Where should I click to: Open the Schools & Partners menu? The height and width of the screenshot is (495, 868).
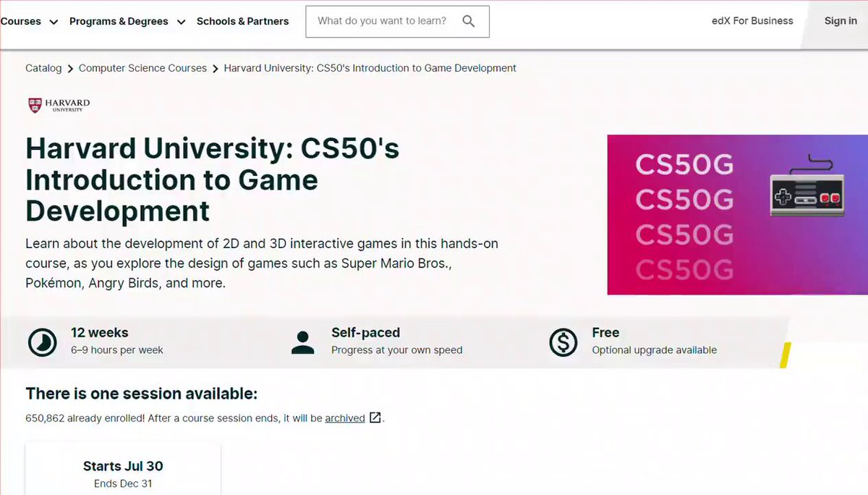[x=242, y=22]
